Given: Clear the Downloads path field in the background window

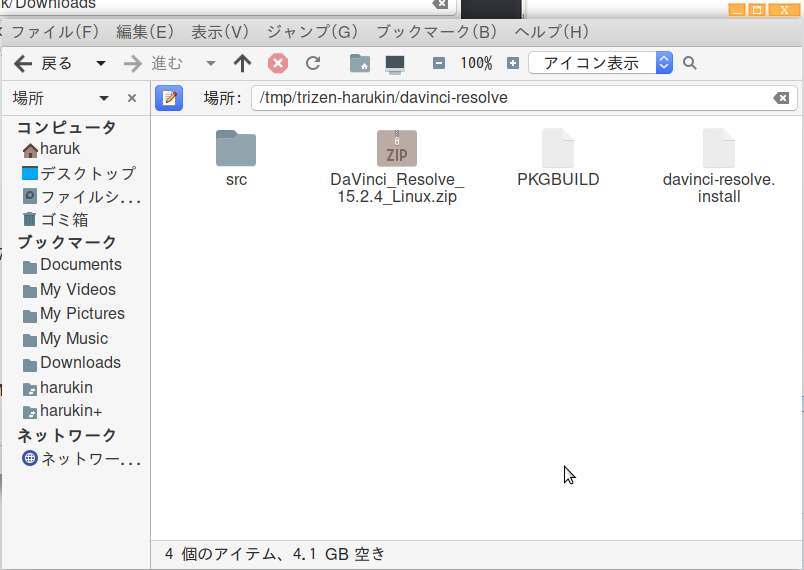Looking at the screenshot, I should 440,4.
